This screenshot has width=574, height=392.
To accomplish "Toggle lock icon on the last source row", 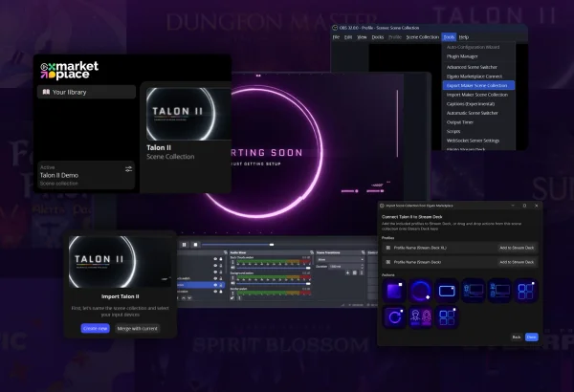I will click(x=221, y=292).
